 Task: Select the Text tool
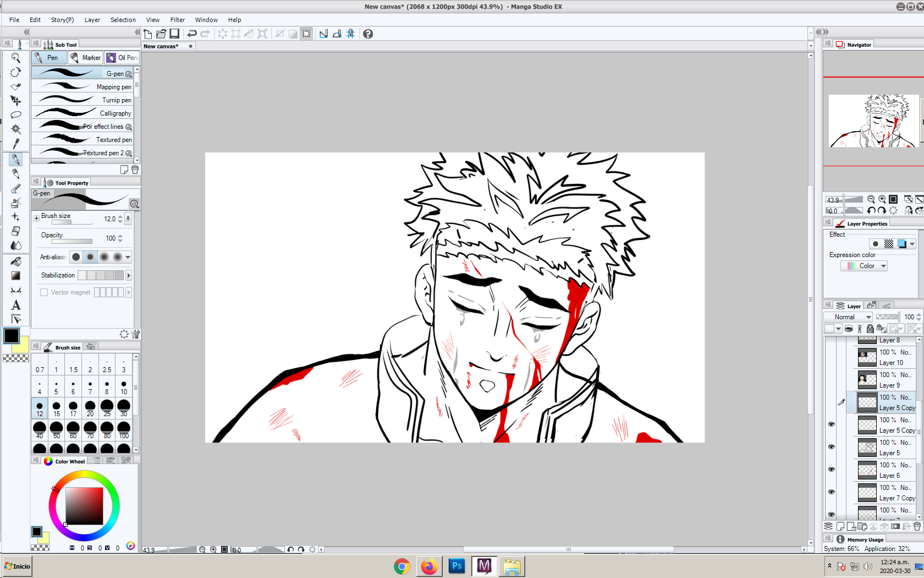click(16, 305)
